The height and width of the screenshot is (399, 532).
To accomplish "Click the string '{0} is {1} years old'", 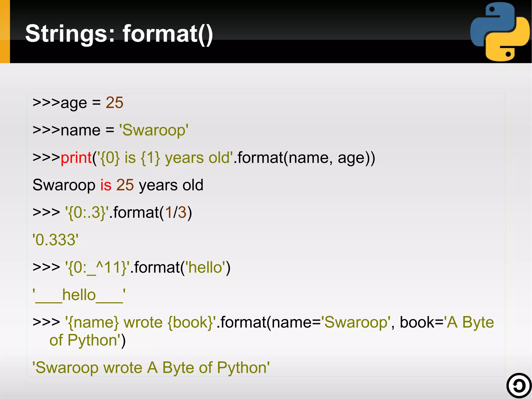I will click(x=165, y=158).
